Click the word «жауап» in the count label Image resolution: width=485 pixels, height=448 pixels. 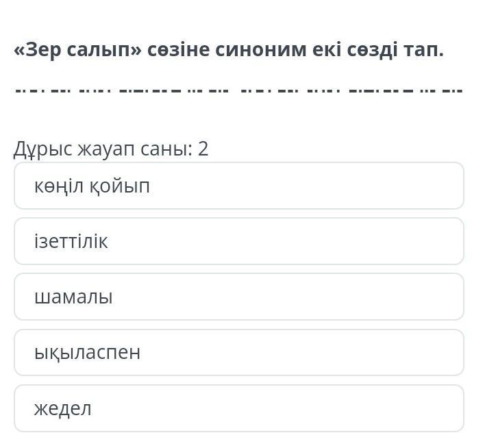coord(105,149)
